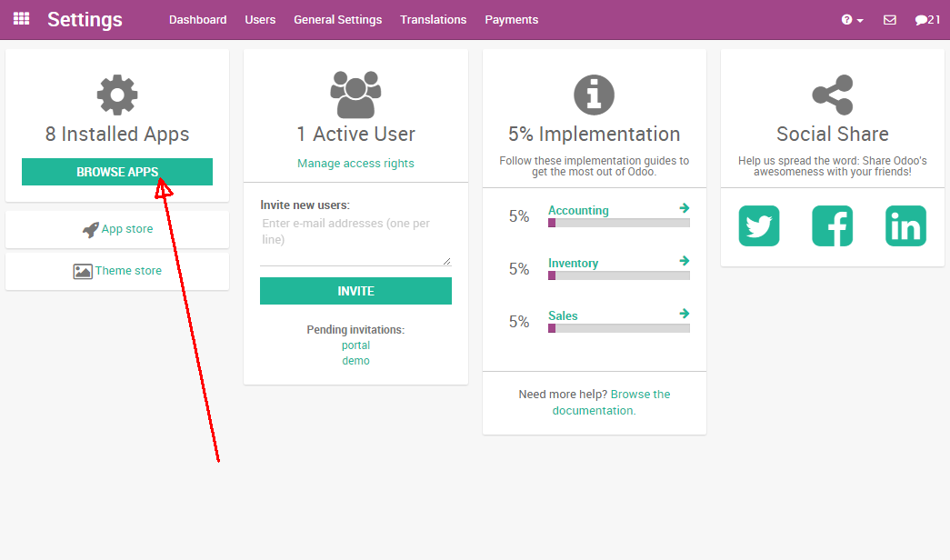Open the App store link

[127, 229]
